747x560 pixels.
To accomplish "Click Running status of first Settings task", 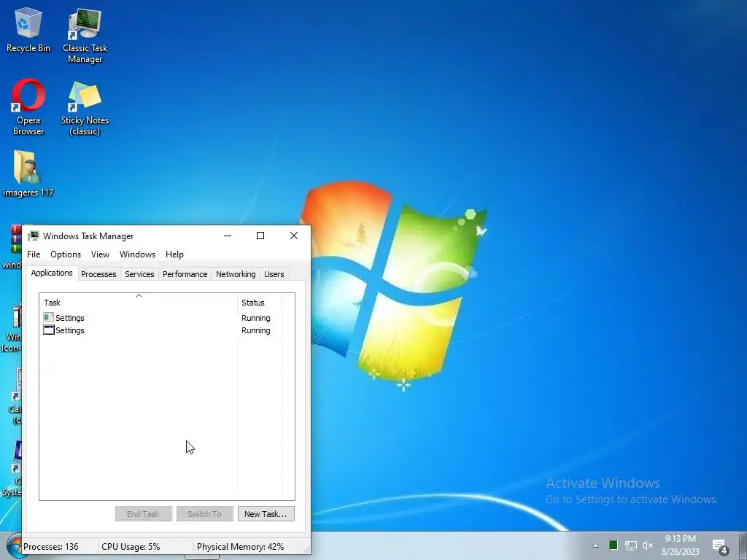I will (x=256, y=318).
